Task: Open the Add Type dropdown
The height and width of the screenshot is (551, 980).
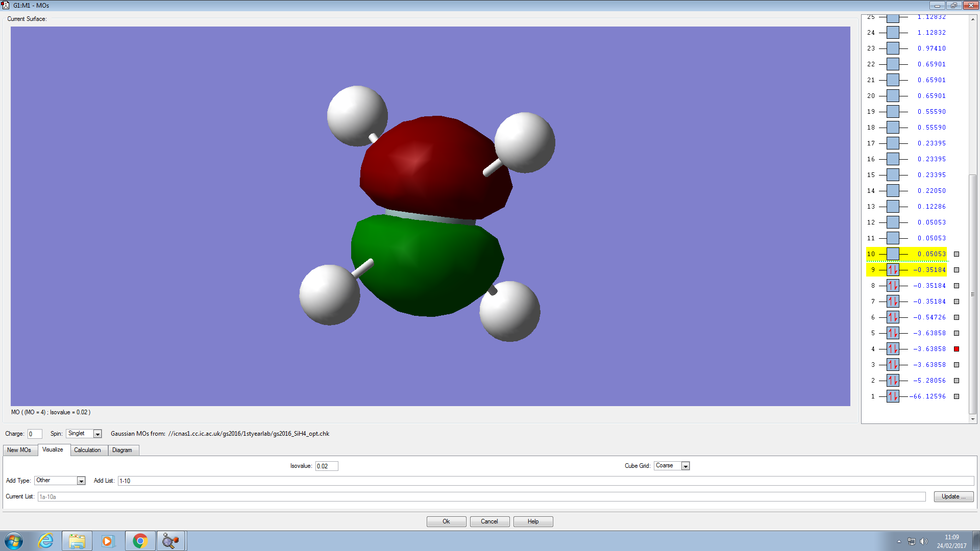Action: pos(81,481)
